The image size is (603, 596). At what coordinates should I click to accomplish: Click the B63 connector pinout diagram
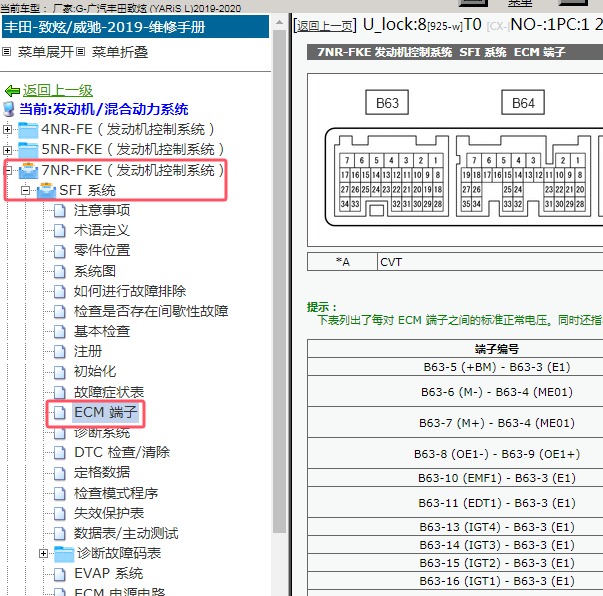[391, 176]
